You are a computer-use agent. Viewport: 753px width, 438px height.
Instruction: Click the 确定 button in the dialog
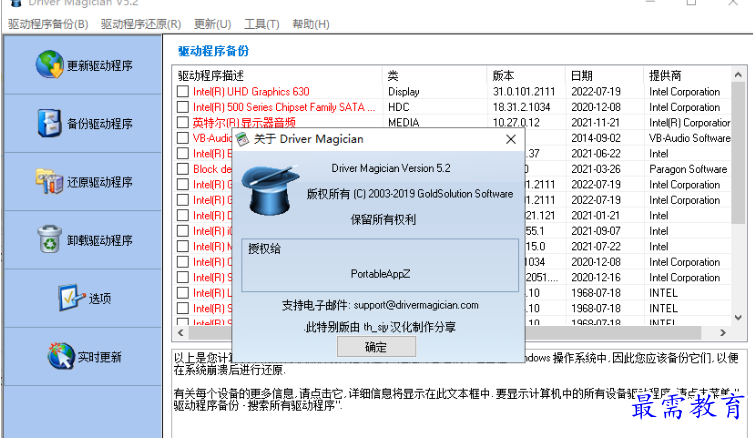pyautogui.click(x=376, y=347)
